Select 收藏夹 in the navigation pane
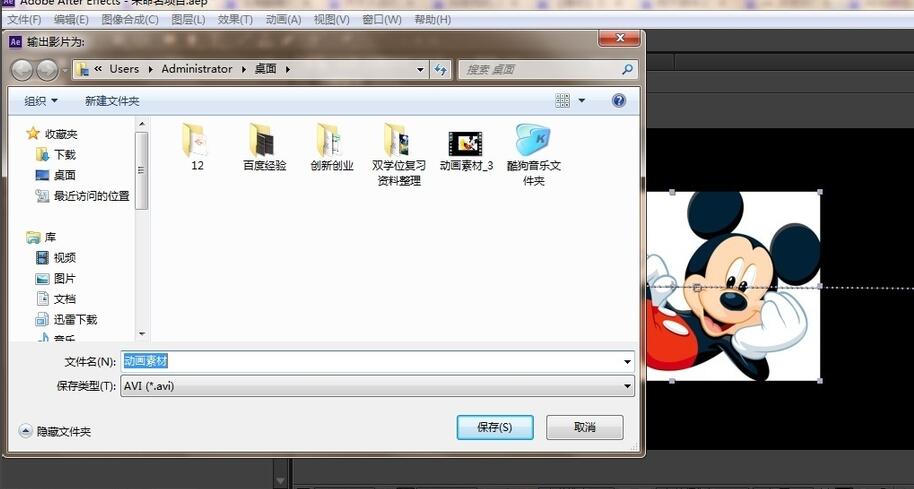The image size is (914, 489). coord(52,134)
